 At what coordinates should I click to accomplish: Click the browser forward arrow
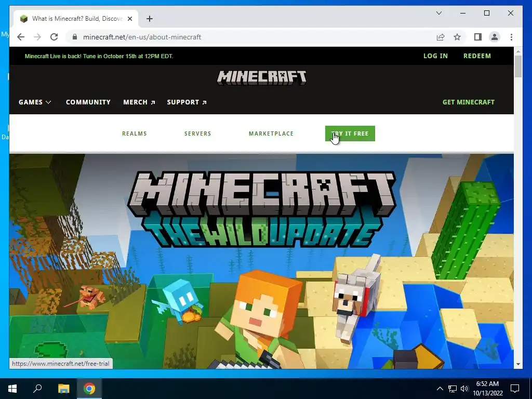click(37, 37)
